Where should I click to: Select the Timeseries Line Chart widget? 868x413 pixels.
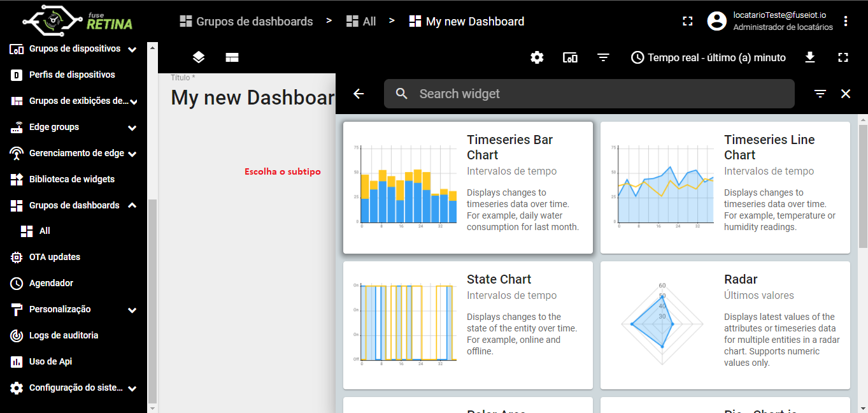(x=725, y=187)
